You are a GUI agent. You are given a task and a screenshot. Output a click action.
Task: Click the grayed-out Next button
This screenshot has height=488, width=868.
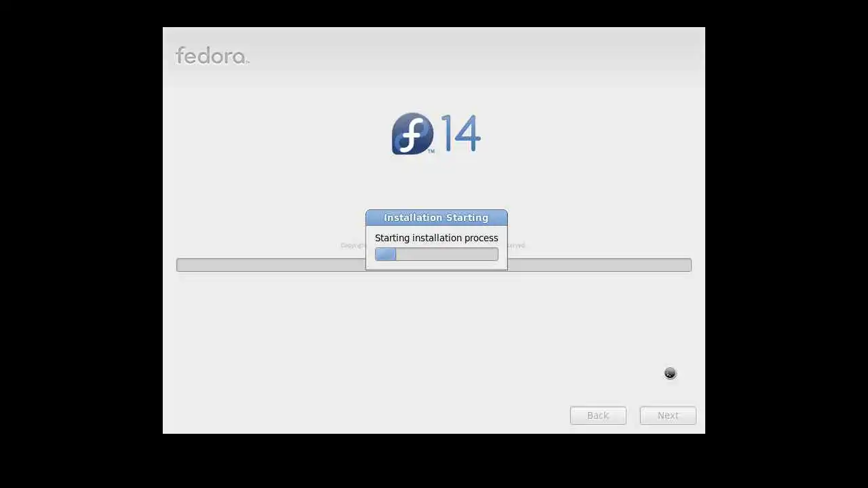click(668, 415)
